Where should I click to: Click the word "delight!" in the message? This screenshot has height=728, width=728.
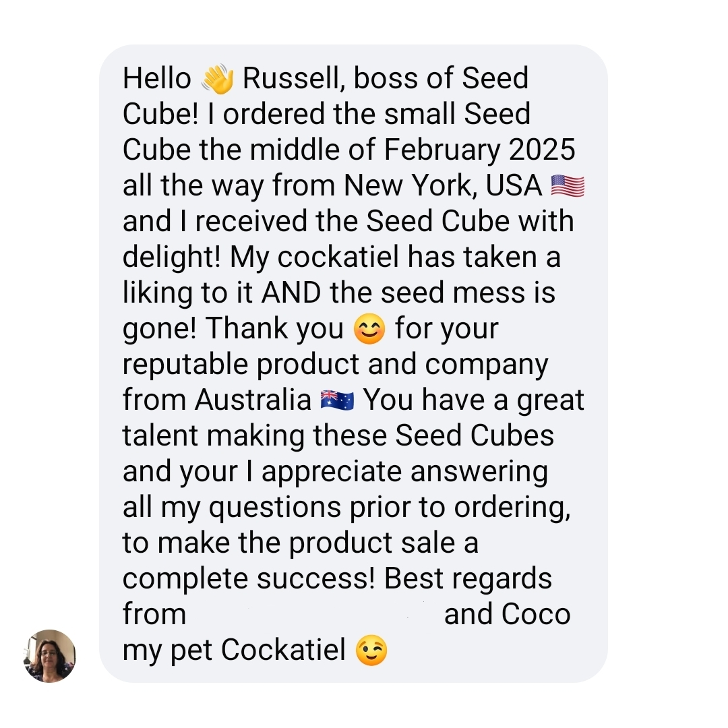(173, 257)
